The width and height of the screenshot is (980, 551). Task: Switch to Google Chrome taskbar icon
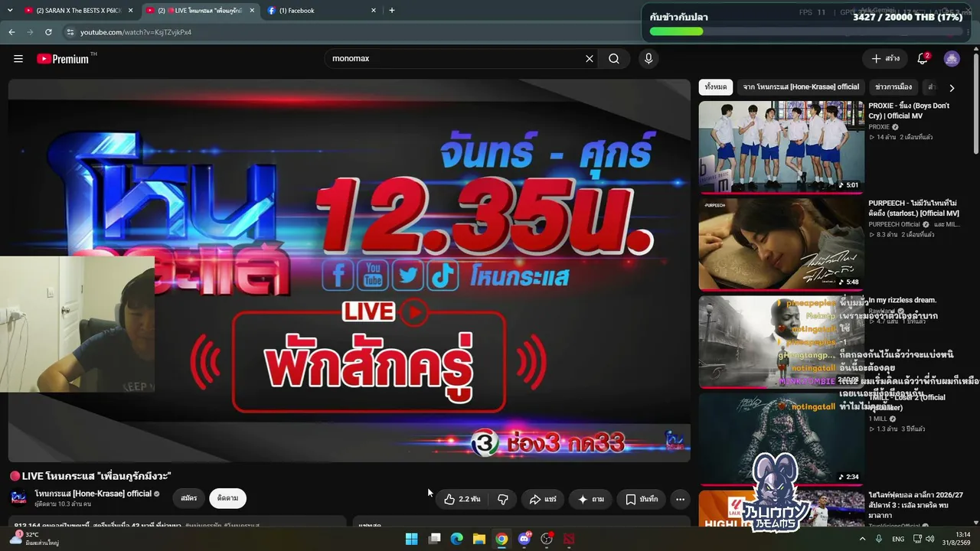[x=501, y=539]
